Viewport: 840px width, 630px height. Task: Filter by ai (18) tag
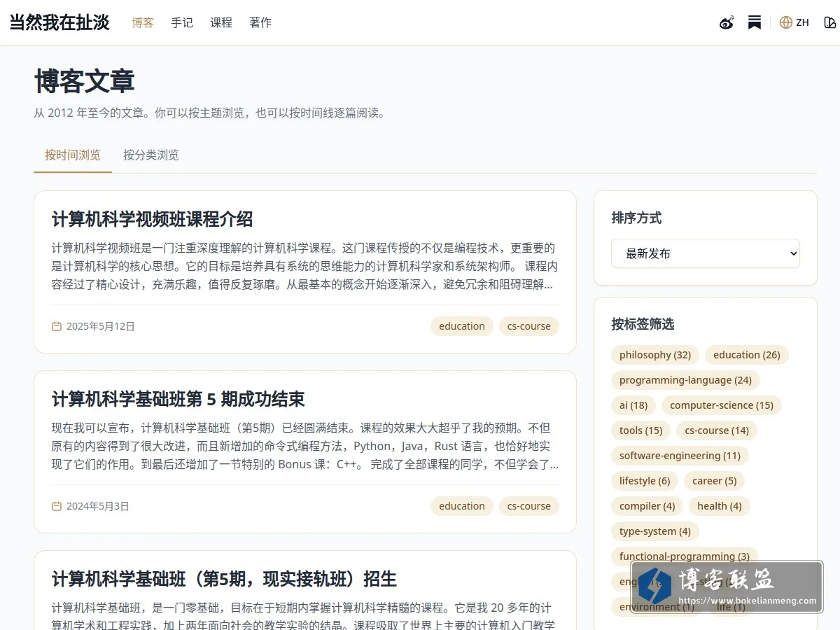click(633, 405)
